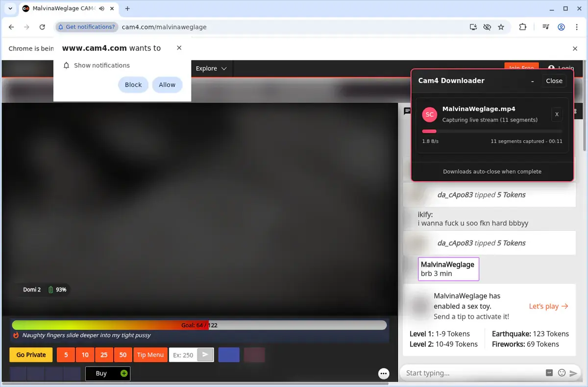Open the tab search chevron
This screenshot has height=387, width=588.
tap(10, 8)
